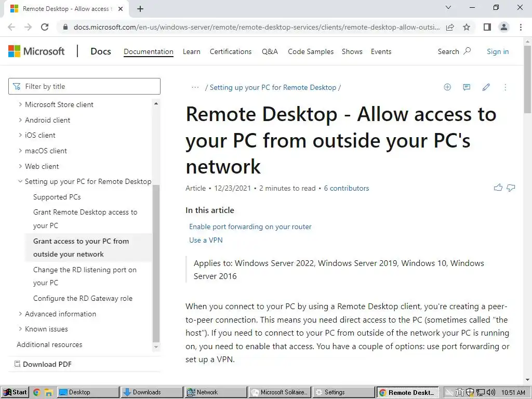This screenshot has height=399, width=532.
Task: Click the edit pencil icon
Action: point(486,87)
